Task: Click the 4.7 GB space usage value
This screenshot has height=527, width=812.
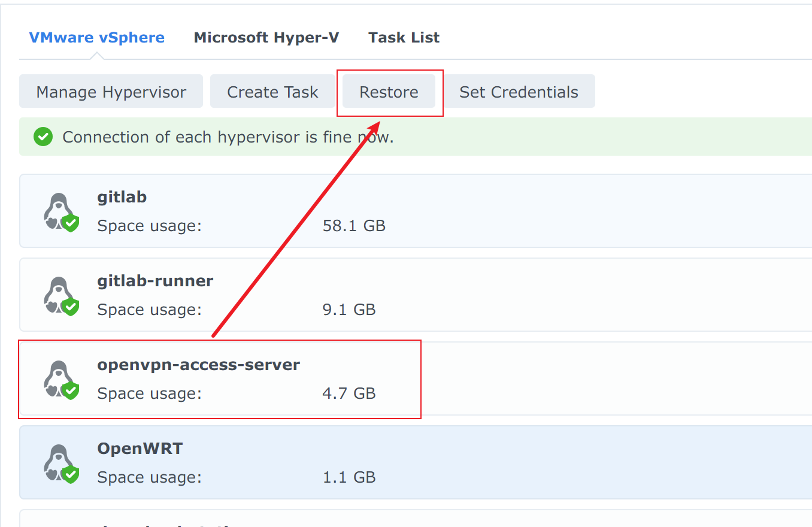Action: [x=349, y=393]
